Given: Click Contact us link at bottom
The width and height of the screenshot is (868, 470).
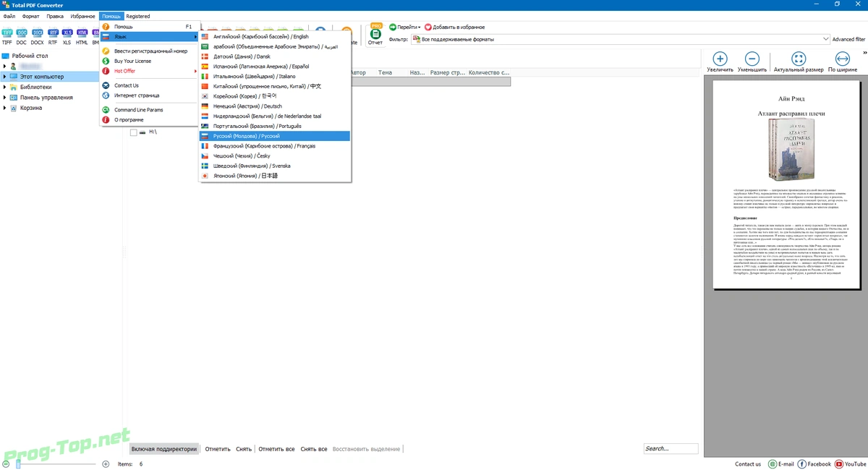Looking at the screenshot, I should pos(748,464).
